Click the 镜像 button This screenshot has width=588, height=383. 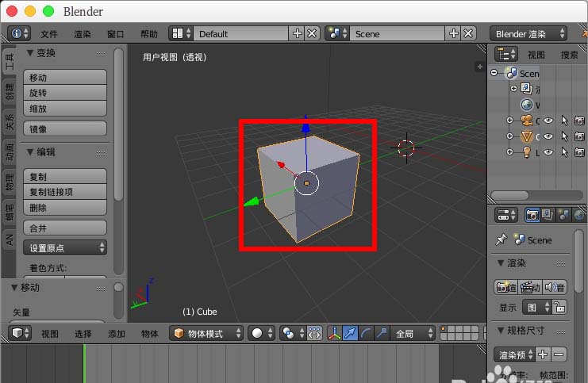tap(65, 129)
